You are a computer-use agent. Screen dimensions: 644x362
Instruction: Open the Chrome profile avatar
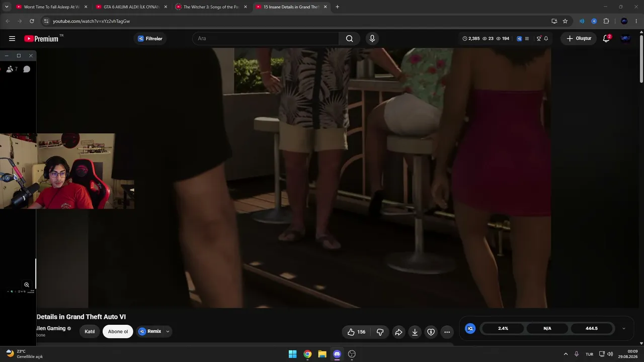[x=624, y=21]
